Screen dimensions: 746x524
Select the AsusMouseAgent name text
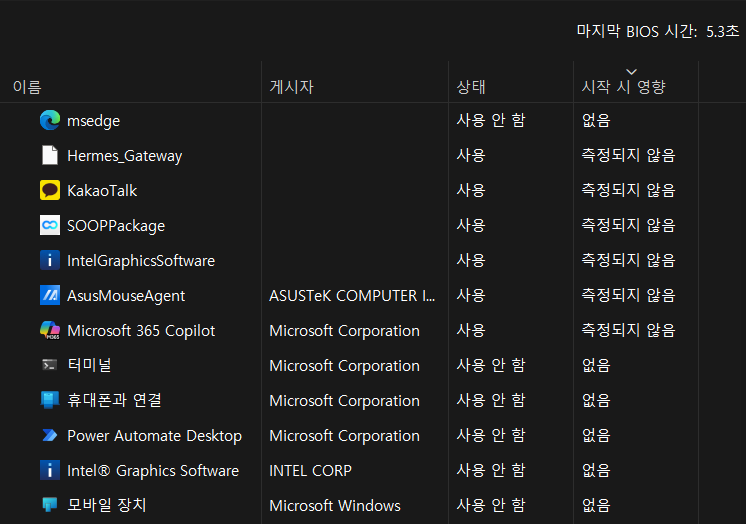(126, 296)
